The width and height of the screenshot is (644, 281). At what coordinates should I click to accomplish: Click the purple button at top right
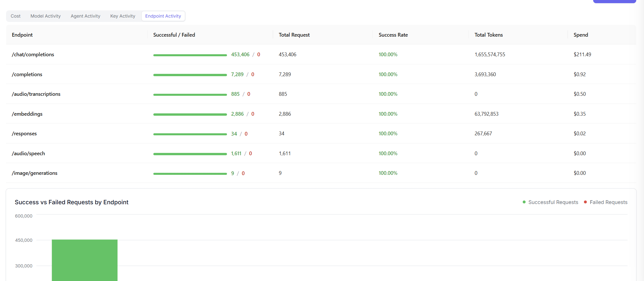pyautogui.click(x=615, y=1)
